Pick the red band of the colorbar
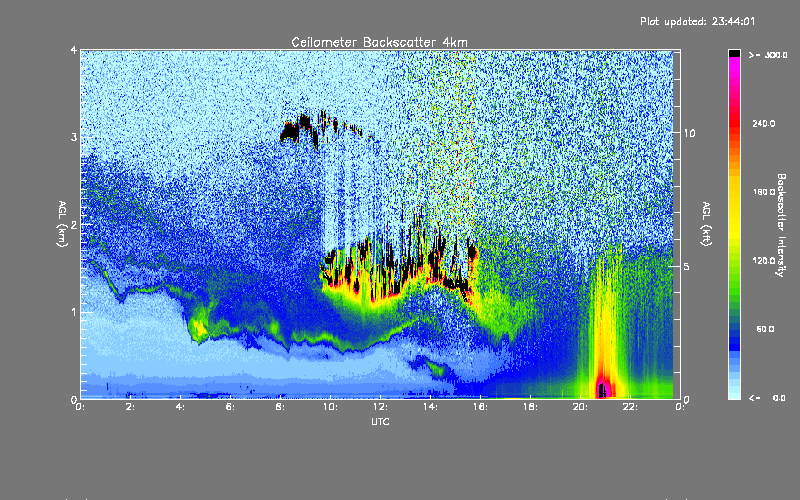 click(734, 125)
